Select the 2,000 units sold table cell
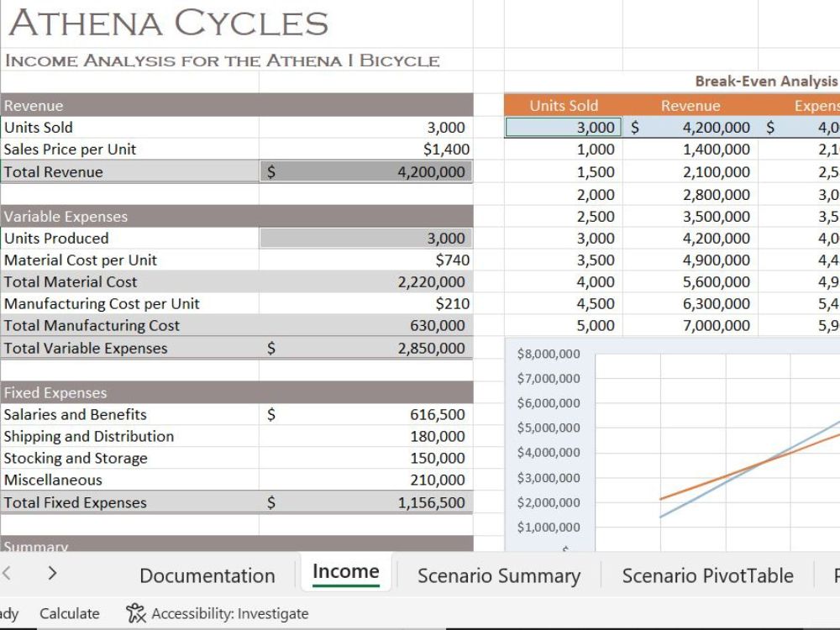 564,194
